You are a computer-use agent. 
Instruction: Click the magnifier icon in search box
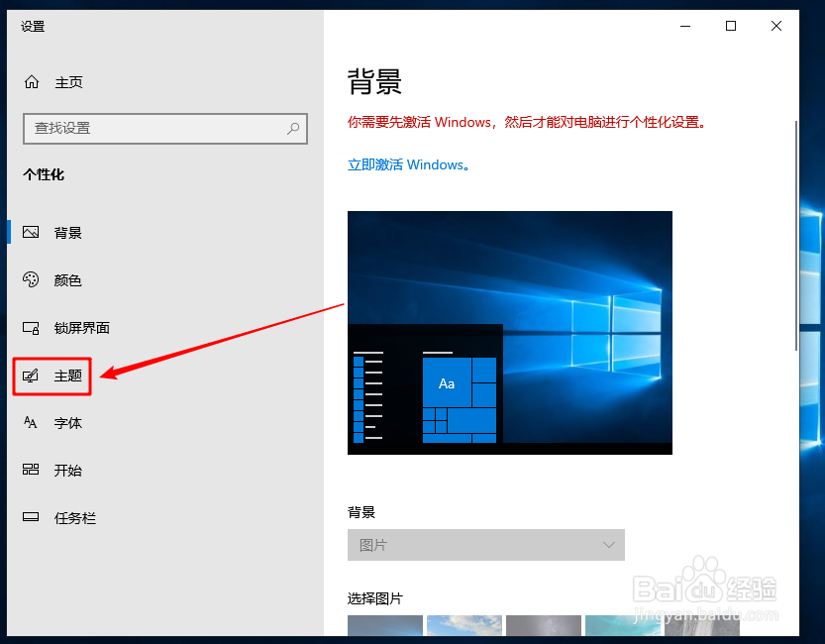point(293,129)
